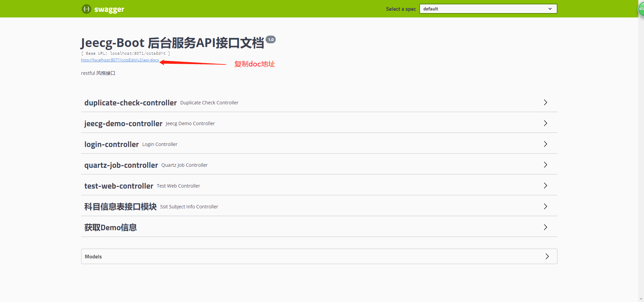Click the Login Controller description
644x302 pixels.
[160, 144]
